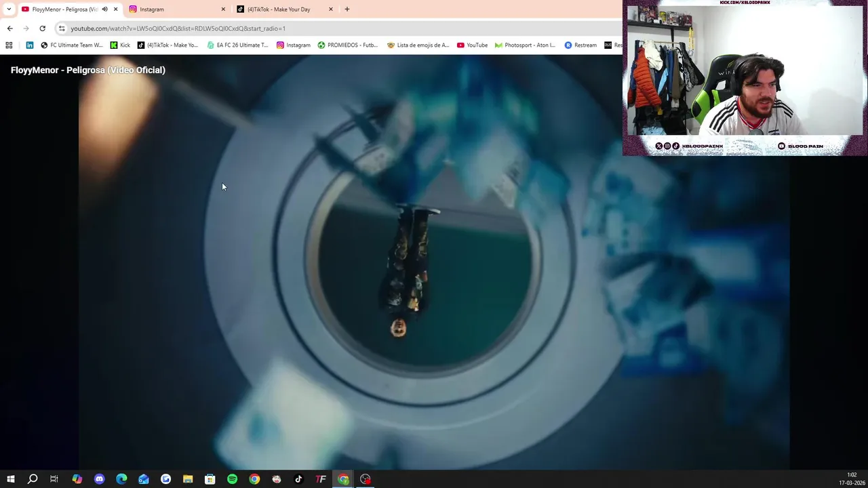Open the Restream bookmark
Image resolution: width=868 pixels, height=488 pixels.
(580, 45)
